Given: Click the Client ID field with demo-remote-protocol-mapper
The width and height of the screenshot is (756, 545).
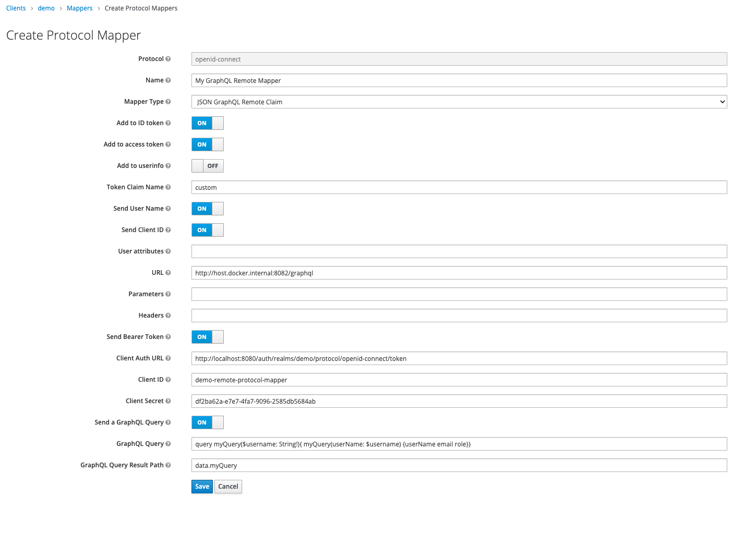Looking at the screenshot, I should 459,380.
